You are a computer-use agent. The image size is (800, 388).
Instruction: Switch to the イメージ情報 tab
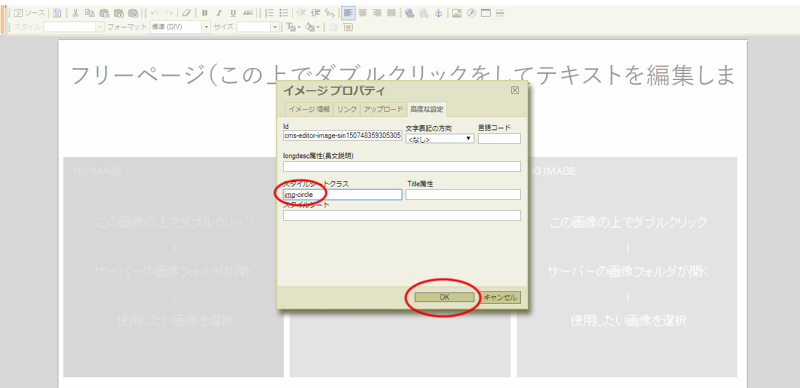pyautogui.click(x=309, y=109)
